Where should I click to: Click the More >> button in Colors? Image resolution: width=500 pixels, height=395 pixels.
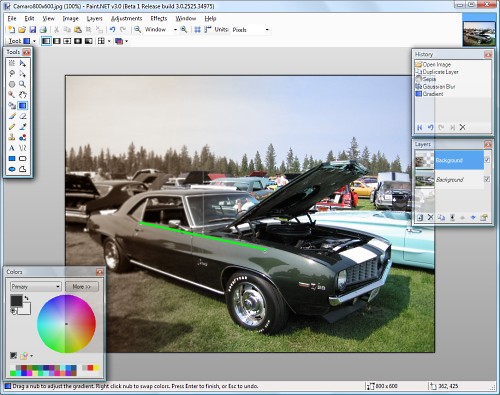click(82, 287)
